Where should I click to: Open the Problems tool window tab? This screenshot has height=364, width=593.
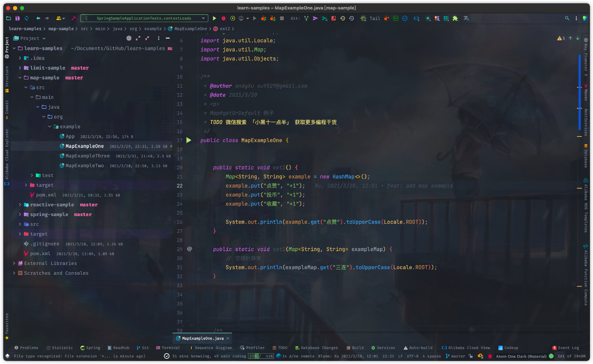(26, 347)
